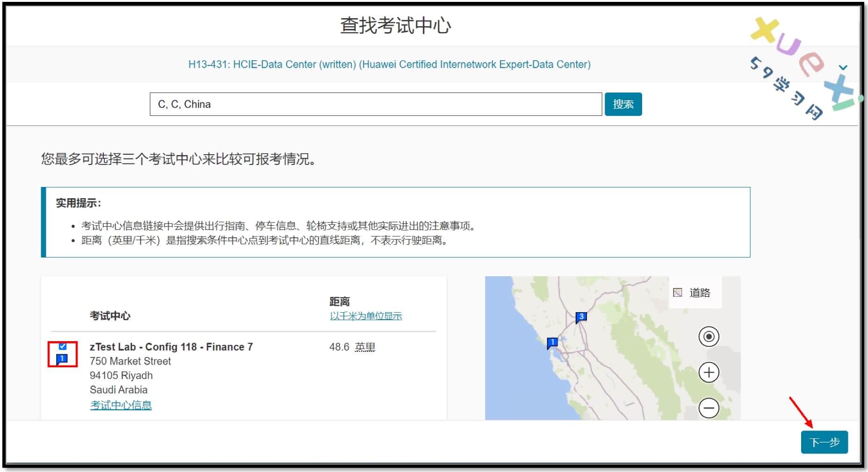Click the 搜索 search button
Image resolution: width=868 pixels, height=472 pixels.
(x=623, y=104)
